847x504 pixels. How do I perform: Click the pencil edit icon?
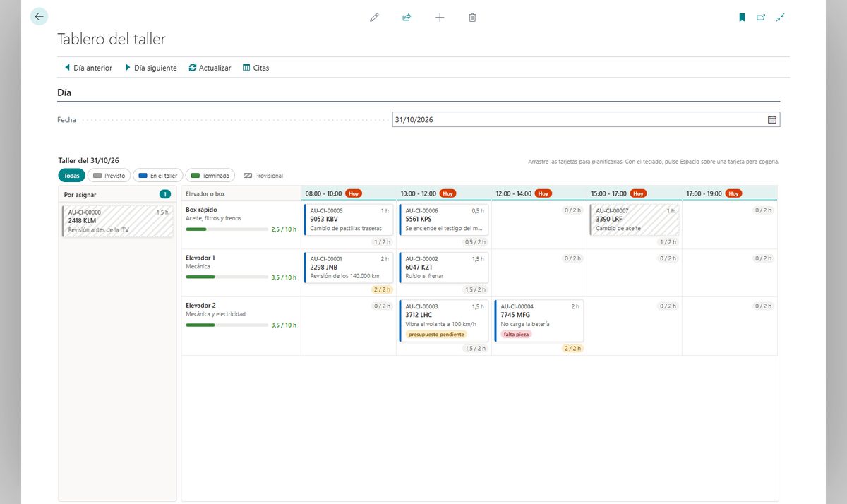[x=374, y=18]
